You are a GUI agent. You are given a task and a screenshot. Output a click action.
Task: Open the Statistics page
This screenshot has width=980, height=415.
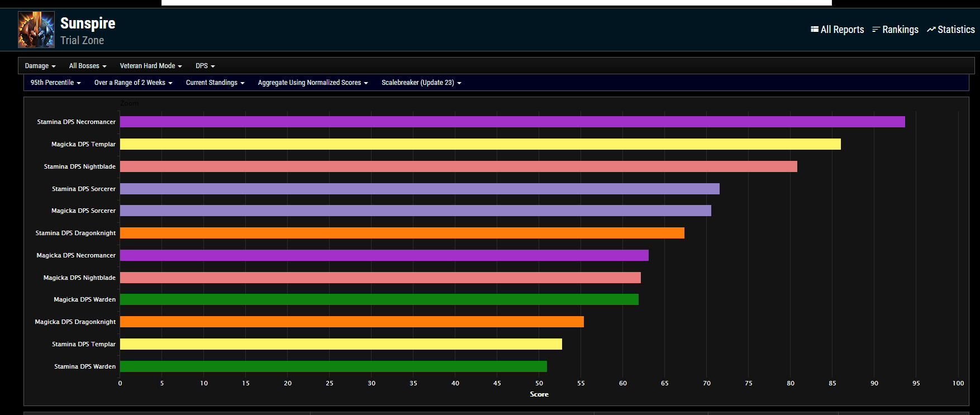tap(951, 30)
